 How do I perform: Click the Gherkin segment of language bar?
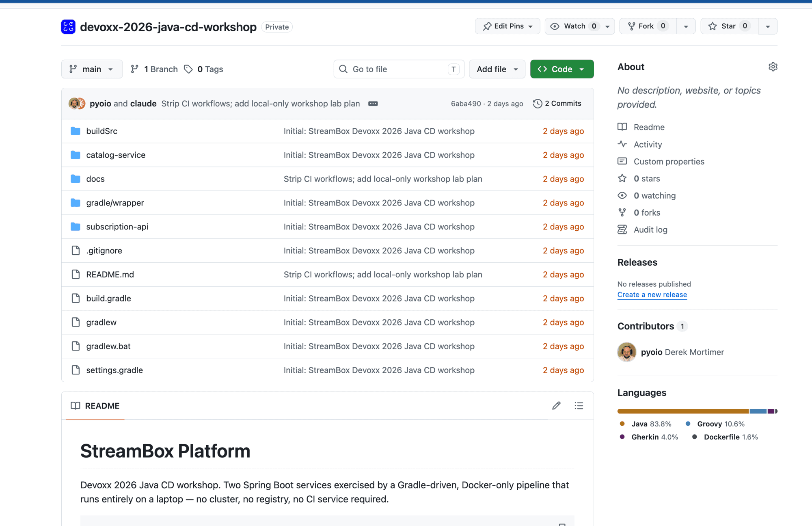(x=771, y=411)
